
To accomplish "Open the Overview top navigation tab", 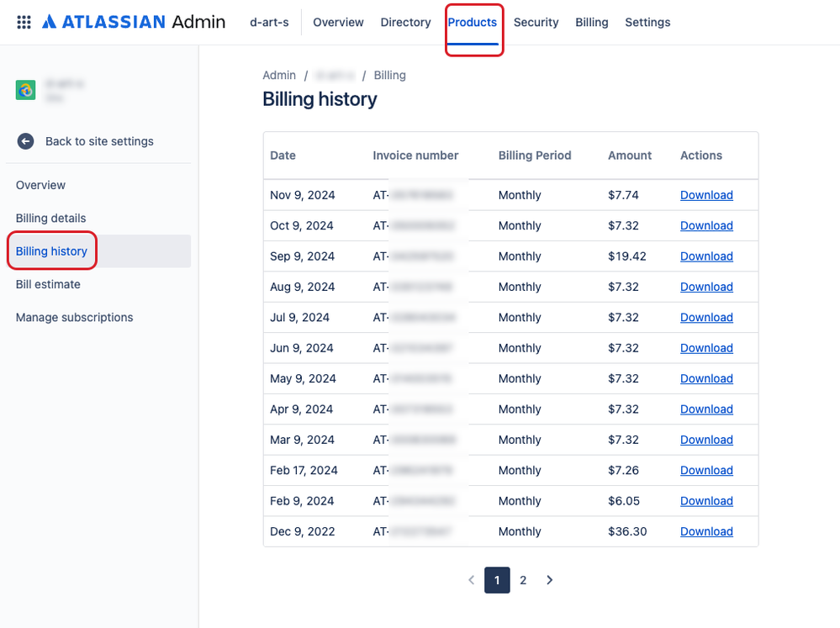I will point(338,23).
